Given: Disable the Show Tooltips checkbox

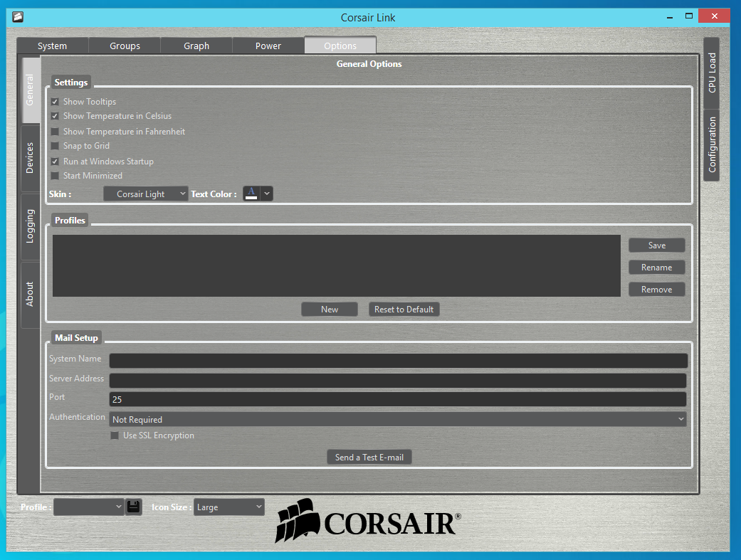Looking at the screenshot, I should 55,102.
